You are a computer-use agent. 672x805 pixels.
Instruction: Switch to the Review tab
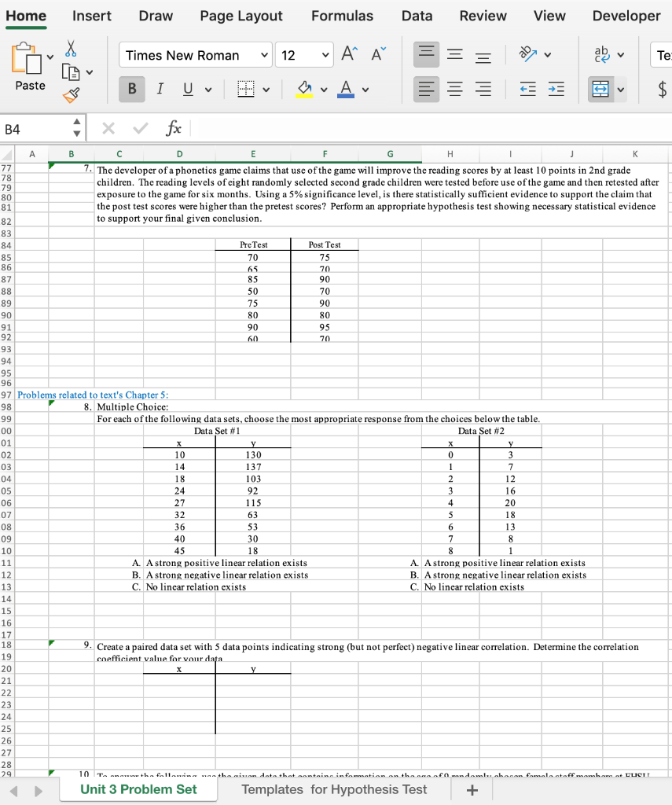click(483, 16)
